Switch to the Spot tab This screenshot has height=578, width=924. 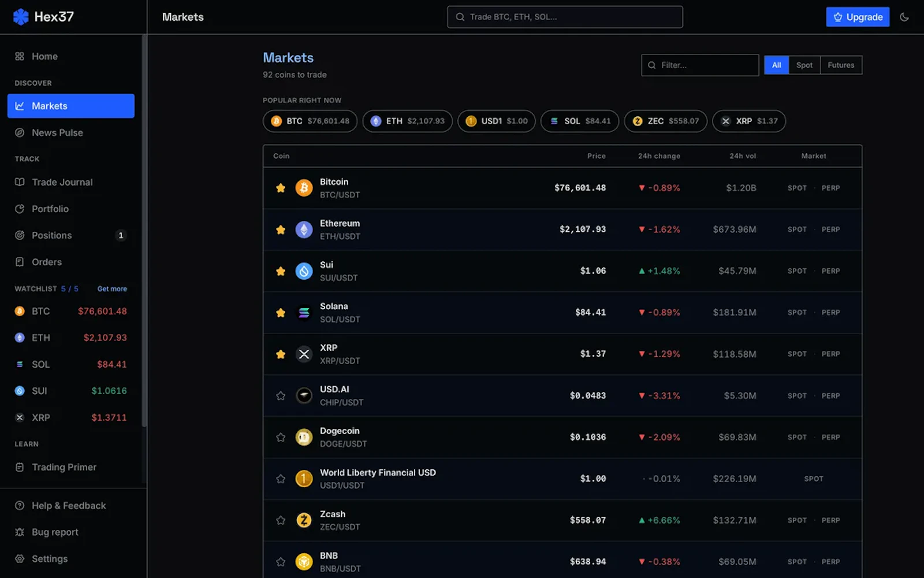tap(804, 65)
